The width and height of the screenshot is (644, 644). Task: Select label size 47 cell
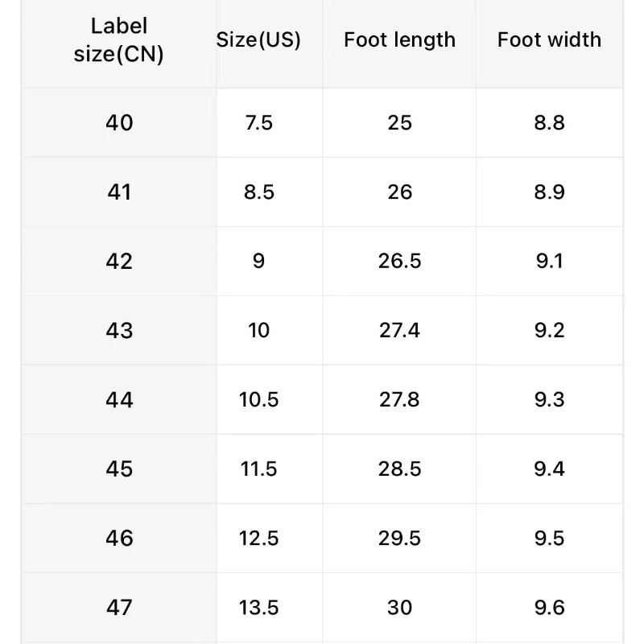(119, 608)
